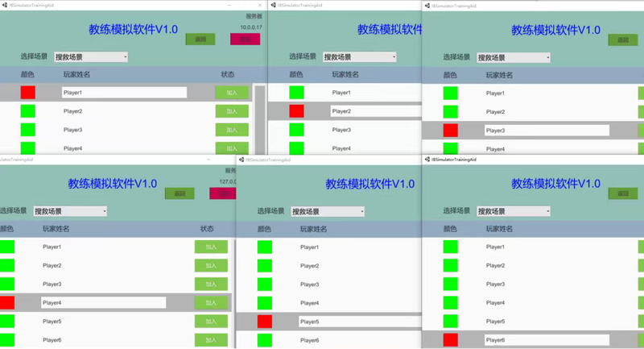Select Player3's red color swatch in the top-right window
The width and height of the screenshot is (644, 349).
tap(450, 130)
